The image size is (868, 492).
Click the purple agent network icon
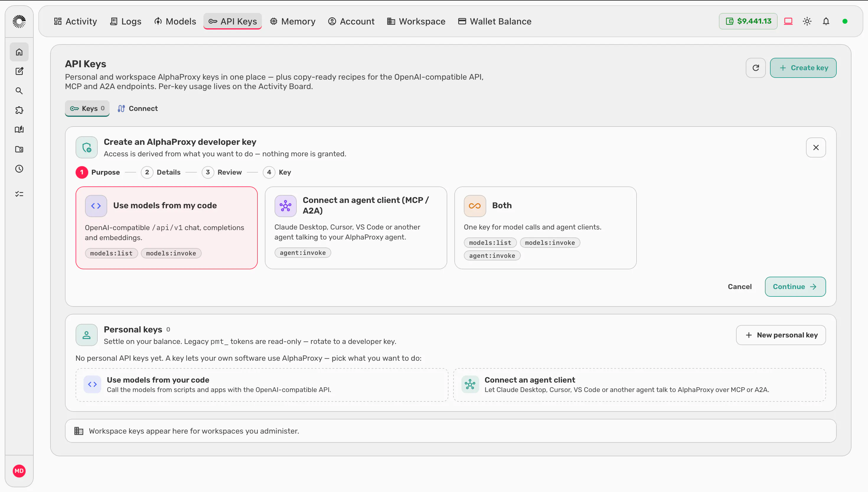coord(285,206)
